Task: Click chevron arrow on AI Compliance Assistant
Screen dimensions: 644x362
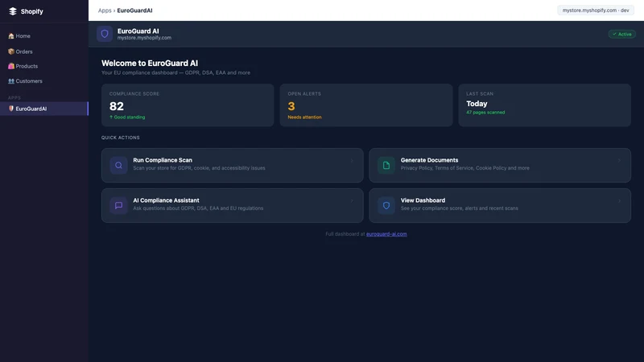Action: pyautogui.click(x=352, y=200)
